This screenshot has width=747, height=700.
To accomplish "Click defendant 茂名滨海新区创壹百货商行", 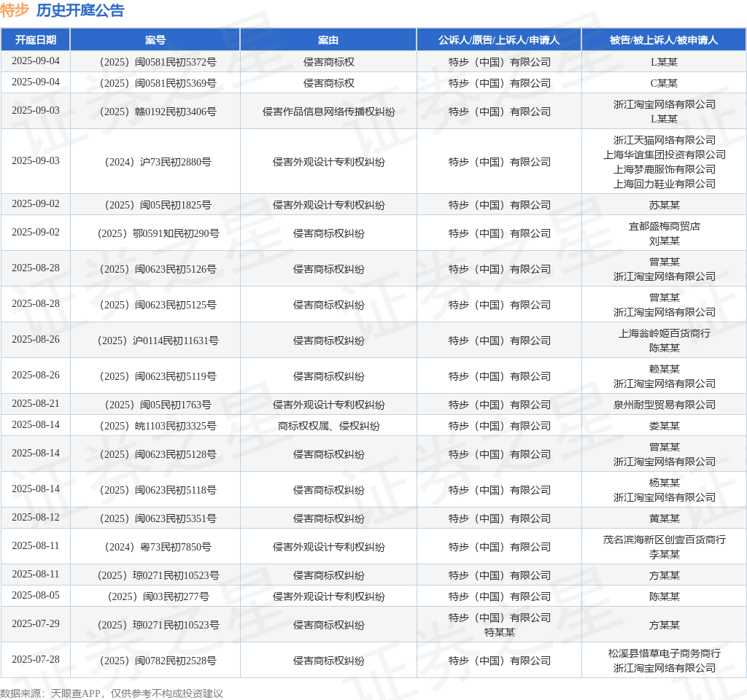I will coord(664,540).
